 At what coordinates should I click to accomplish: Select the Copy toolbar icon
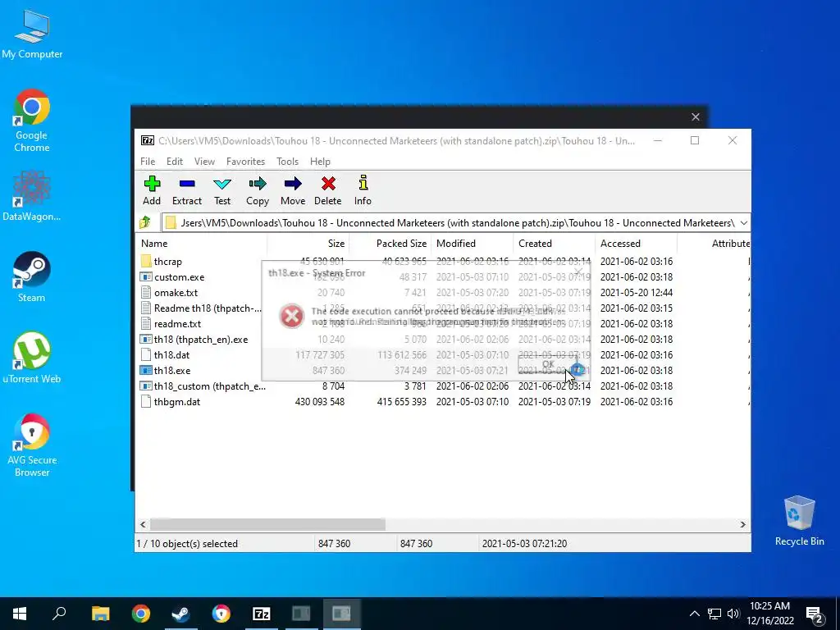pos(257,184)
